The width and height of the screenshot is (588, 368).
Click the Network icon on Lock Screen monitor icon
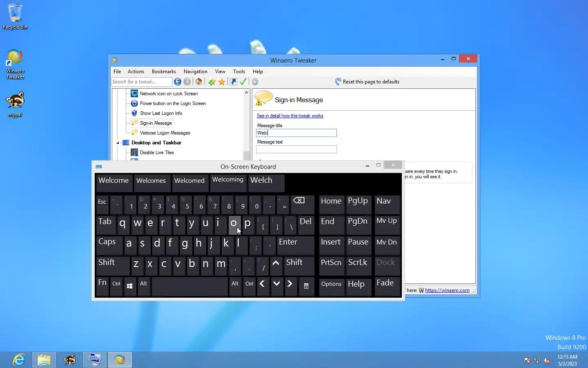134,94
